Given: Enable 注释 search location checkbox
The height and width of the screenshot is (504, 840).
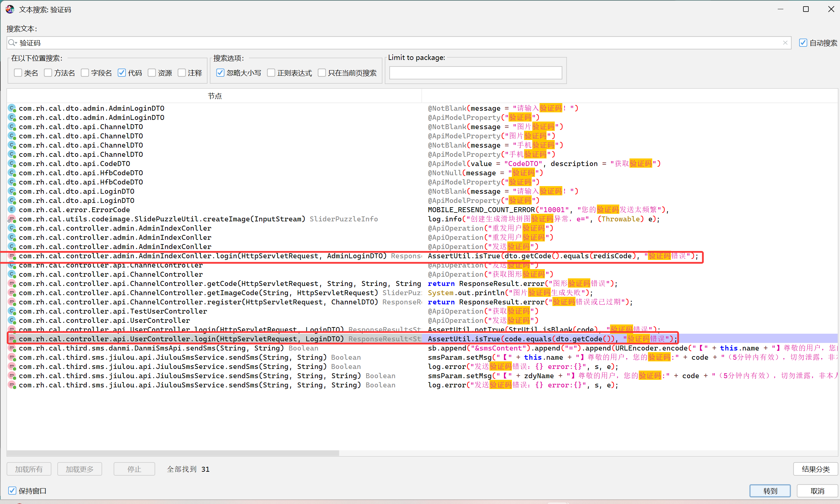Looking at the screenshot, I should pyautogui.click(x=182, y=73).
